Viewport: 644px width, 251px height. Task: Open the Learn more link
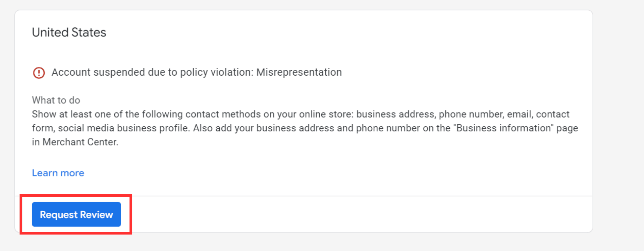[58, 173]
